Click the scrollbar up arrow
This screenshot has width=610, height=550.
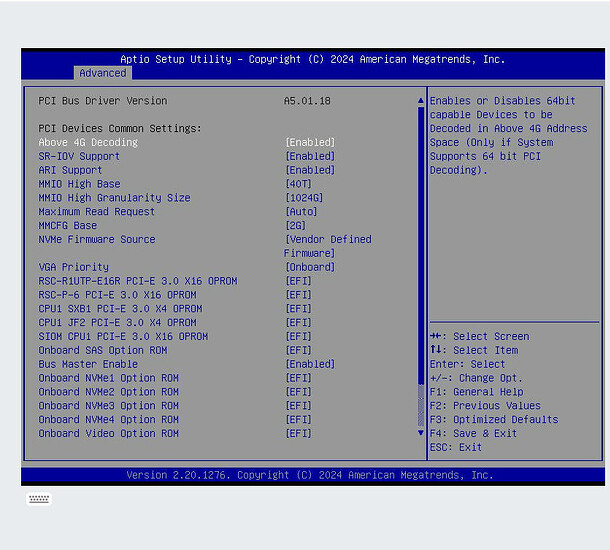coord(421,101)
